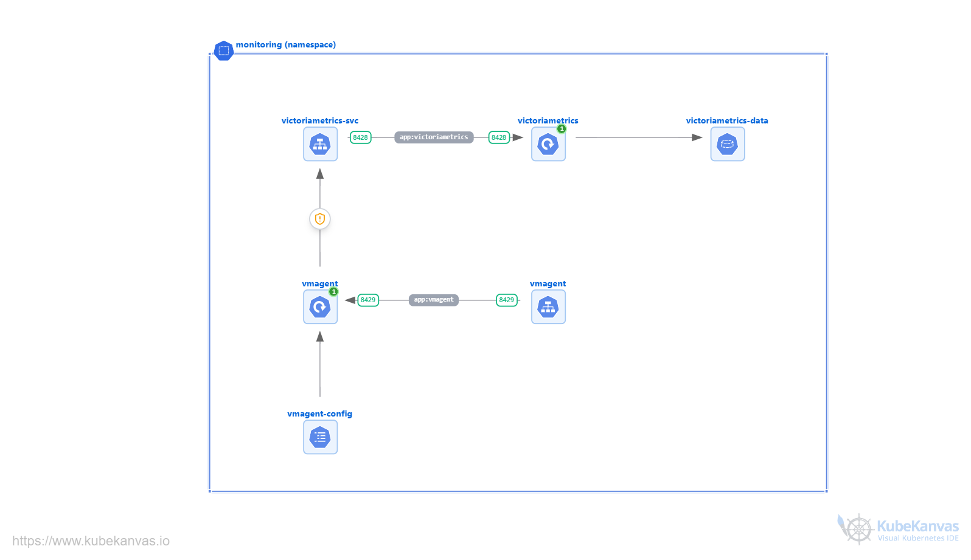Viewport: 971px width, 560px height.
Task: Select the vmagent deployment icon
Action: coord(320,306)
